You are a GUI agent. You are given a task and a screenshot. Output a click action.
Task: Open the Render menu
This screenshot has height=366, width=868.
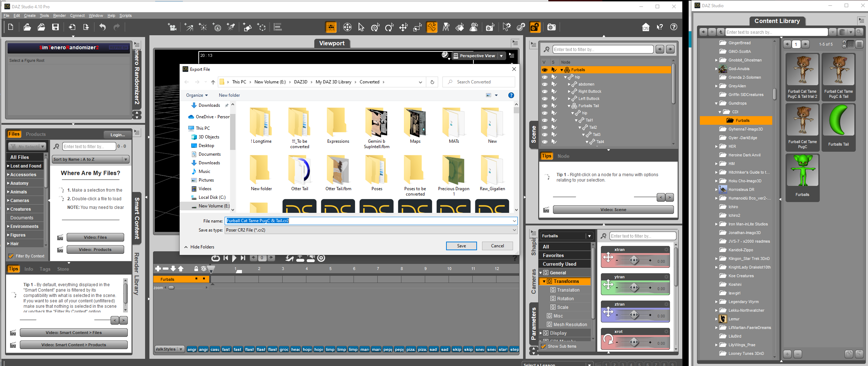click(59, 15)
